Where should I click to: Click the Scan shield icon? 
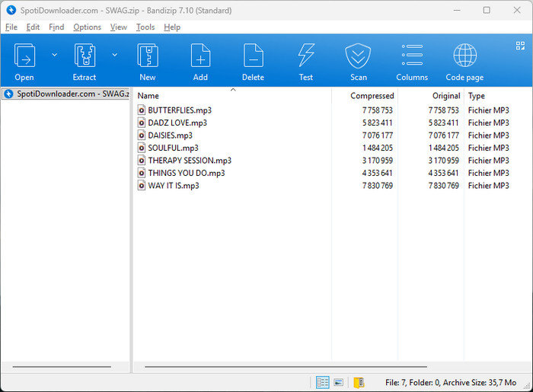click(359, 56)
